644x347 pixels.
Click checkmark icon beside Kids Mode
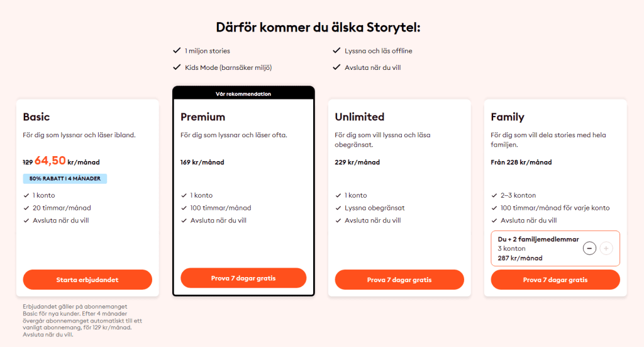[177, 67]
